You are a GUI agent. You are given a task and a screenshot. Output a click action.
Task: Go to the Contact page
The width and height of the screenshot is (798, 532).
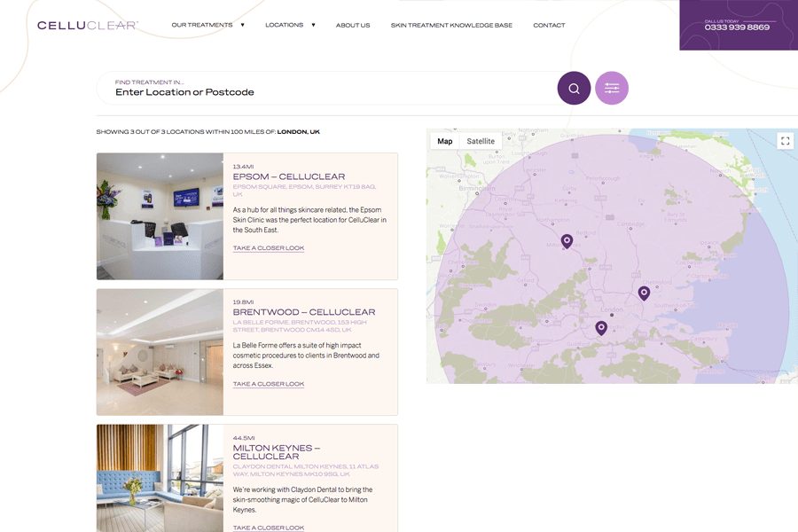click(x=549, y=25)
